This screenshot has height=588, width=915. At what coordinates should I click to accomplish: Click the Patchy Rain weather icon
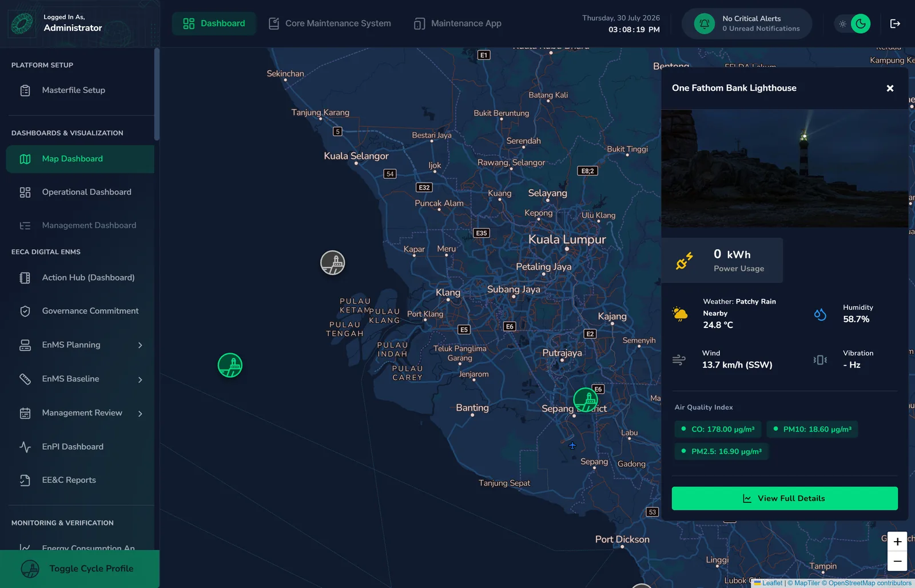click(680, 313)
